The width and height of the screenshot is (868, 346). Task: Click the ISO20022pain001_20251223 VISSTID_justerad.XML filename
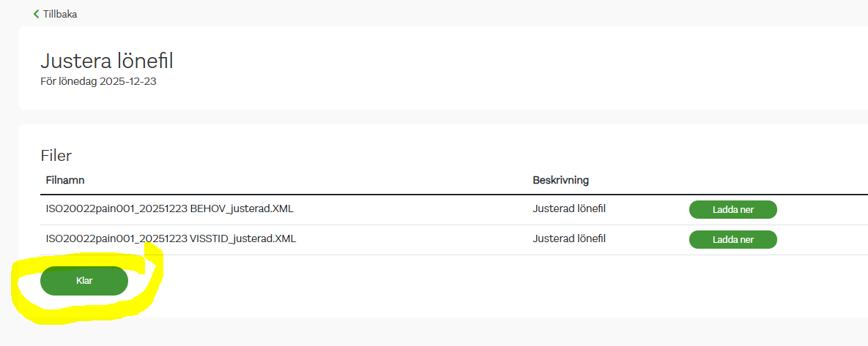pos(171,239)
